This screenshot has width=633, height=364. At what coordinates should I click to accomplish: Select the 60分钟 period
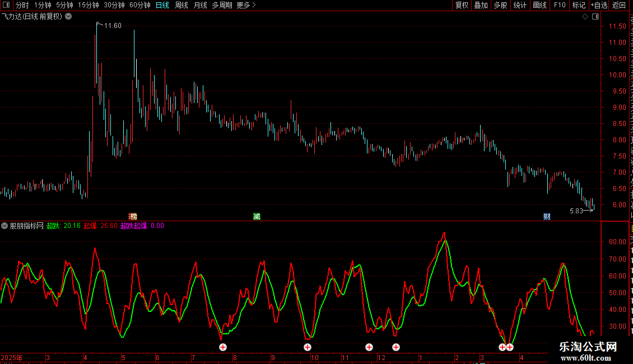140,5
